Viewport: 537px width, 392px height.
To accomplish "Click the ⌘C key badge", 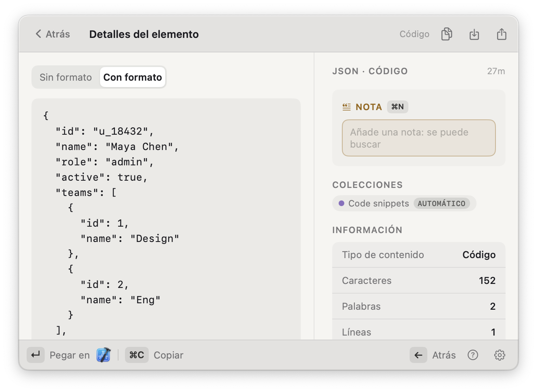I will click(137, 355).
